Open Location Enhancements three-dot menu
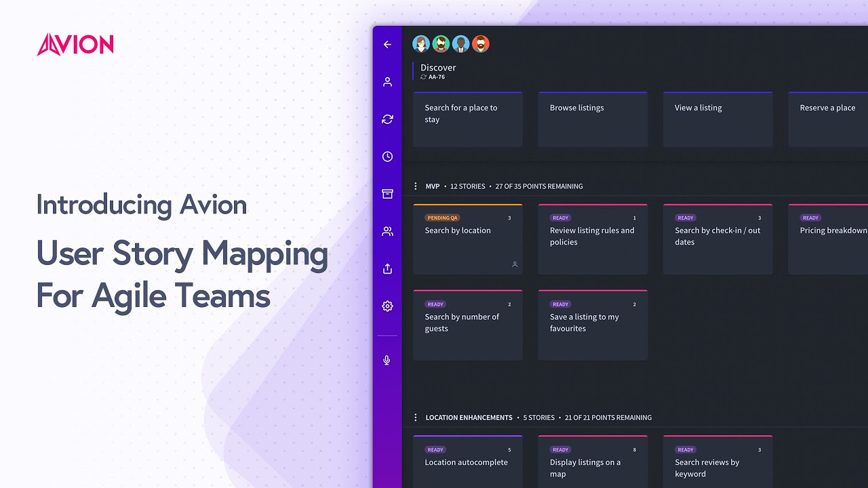Viewport: 868px width, 488px height. 416,418
